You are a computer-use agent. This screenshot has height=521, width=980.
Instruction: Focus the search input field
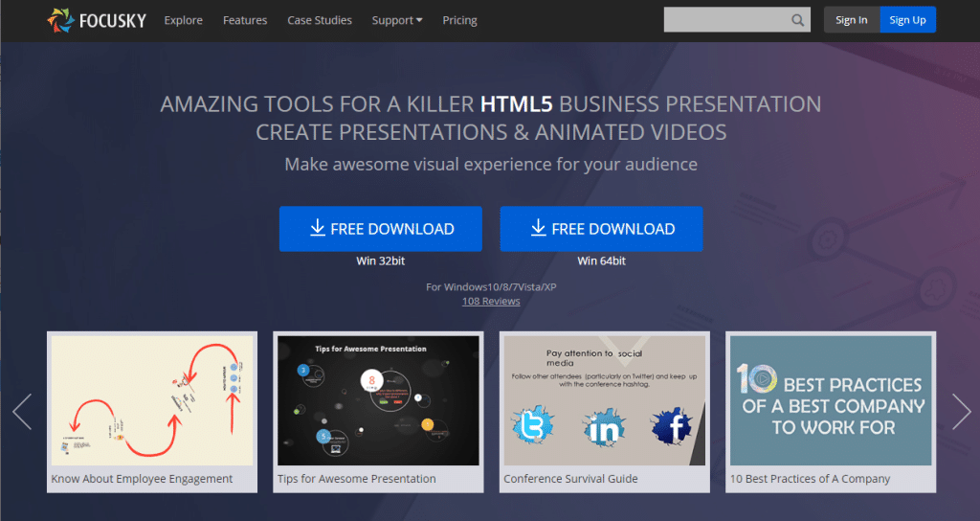pyautogui.click(x=725, y=20)
